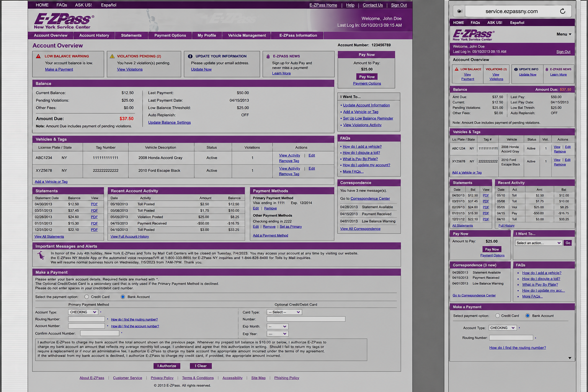Open the Account Overview tab in desktop nav

click(x=51, y=36)
